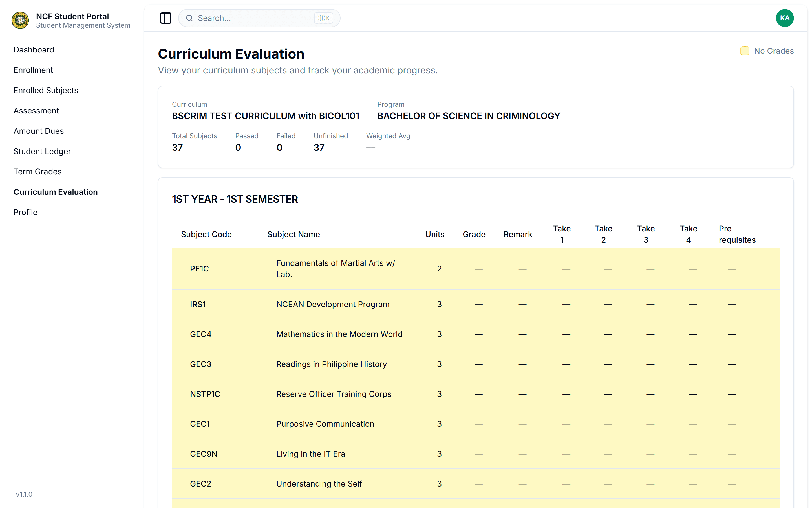The height and width of the screenshot is (508, 812).
Task: Select the GEC1 subject code cell
Action: [200, 424]
